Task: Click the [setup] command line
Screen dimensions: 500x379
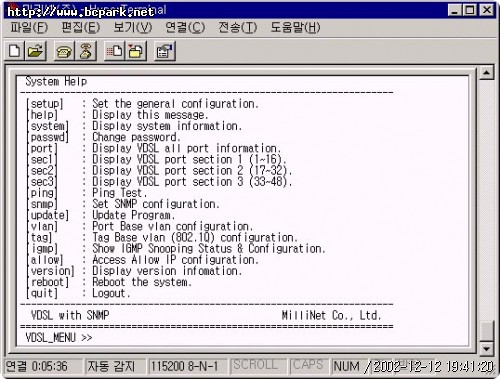Action: (143, 104)
